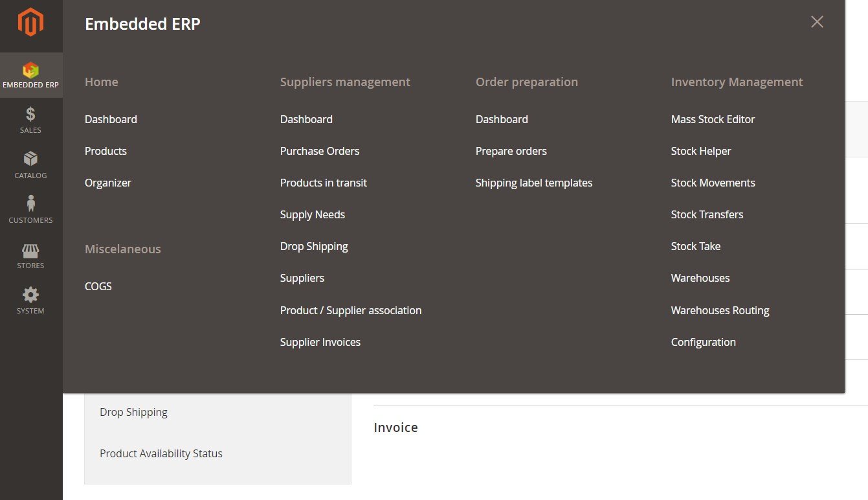Open the Embedded ERP sidebar icon
The width and height of the screenshot is (868, 500).
31,75
